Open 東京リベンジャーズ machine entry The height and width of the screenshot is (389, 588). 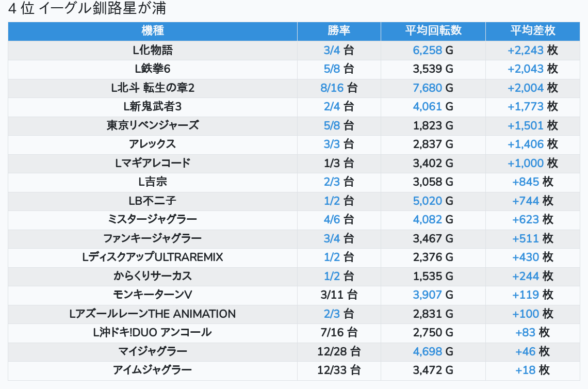(x=152, y=125)
